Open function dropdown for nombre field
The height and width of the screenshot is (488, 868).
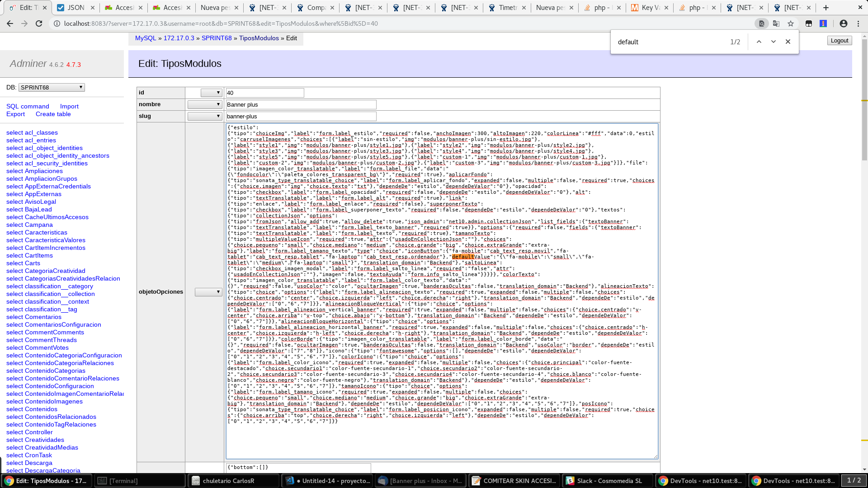click(x=205, y=104)
